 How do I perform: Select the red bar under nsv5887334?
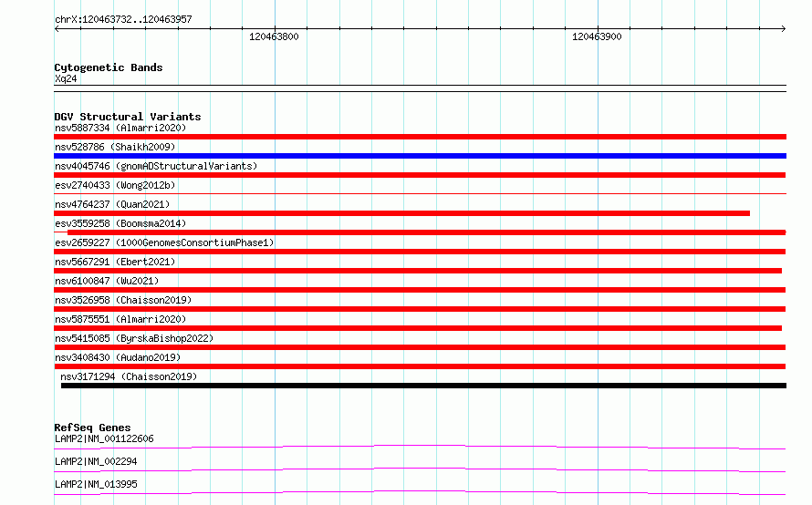tap(420, 137)
